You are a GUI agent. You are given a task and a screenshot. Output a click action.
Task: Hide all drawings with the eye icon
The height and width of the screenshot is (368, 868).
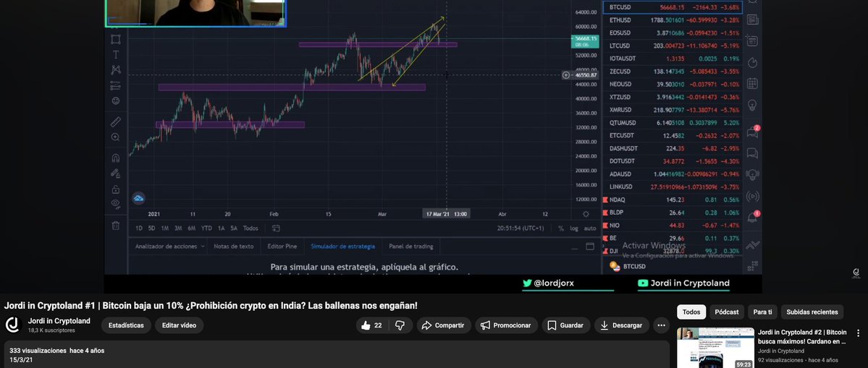pos(116,204)
